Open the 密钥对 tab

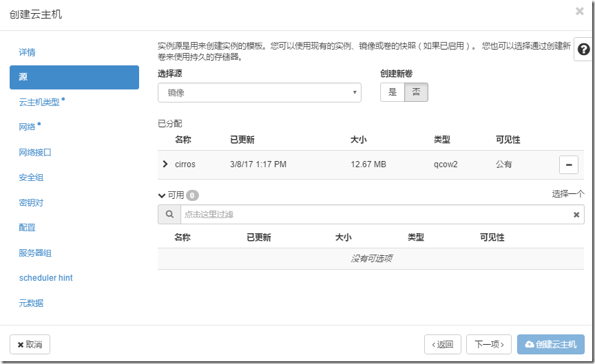[31, 202]
